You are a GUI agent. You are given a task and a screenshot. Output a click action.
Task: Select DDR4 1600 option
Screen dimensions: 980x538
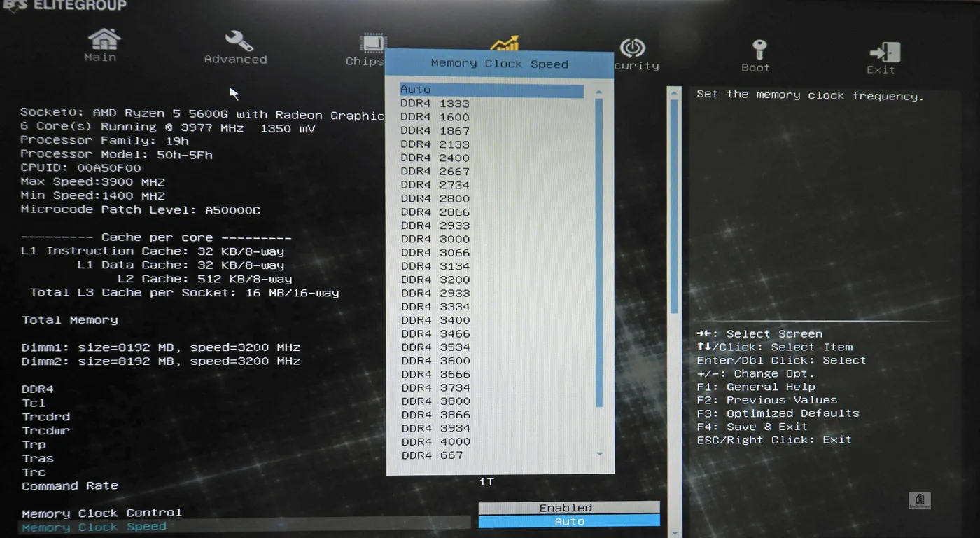coord(435,117)
